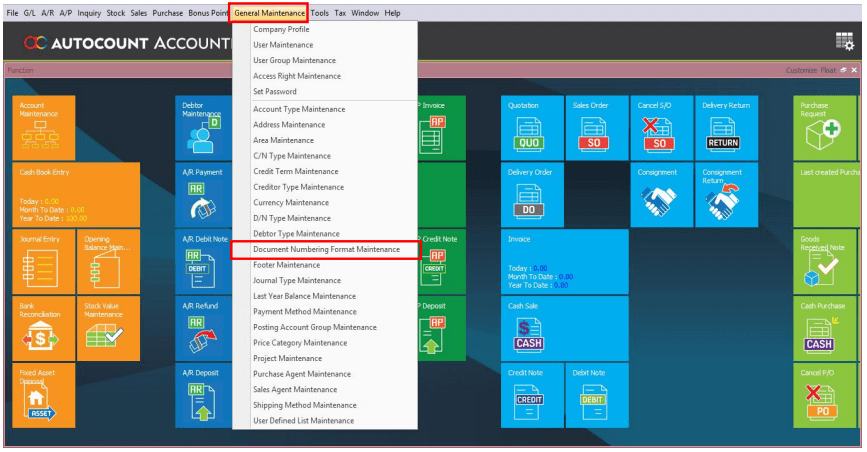Open the Journal Entry tile

click(44, 262)
